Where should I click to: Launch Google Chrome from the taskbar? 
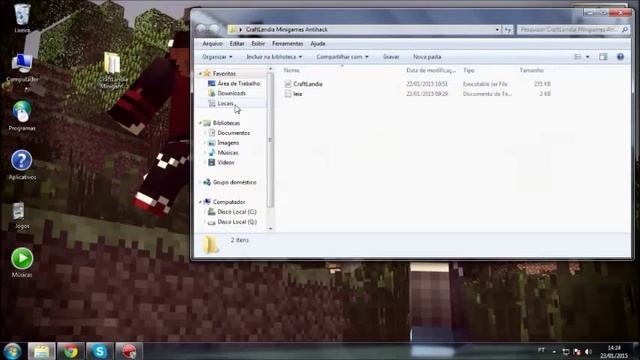tap(70, 351)
